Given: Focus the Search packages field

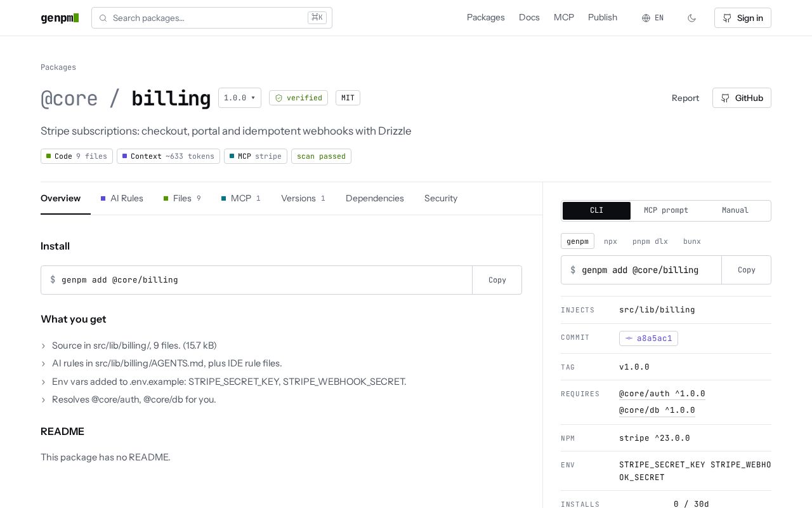Looking at the screenshot, I should click(212, 18).
